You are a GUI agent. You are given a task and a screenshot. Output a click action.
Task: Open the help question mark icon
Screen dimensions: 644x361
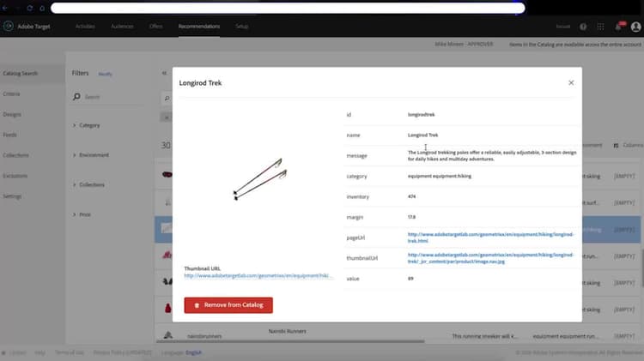[x=583, y=27]
